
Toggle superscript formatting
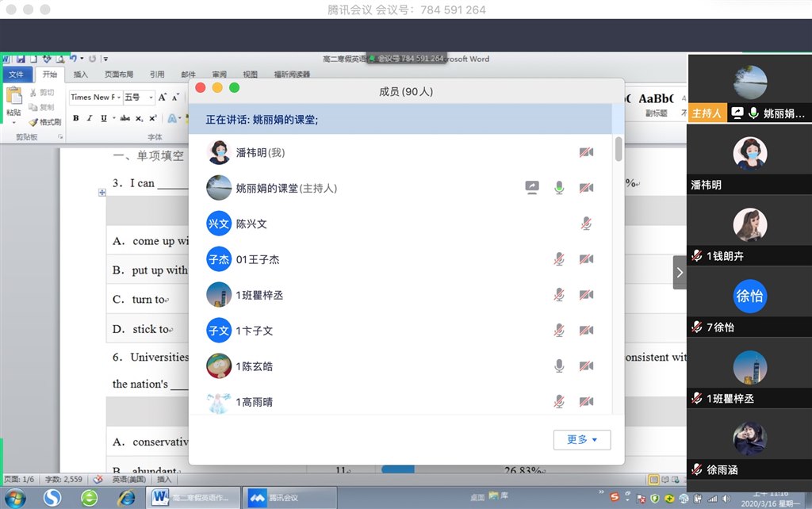153,118
